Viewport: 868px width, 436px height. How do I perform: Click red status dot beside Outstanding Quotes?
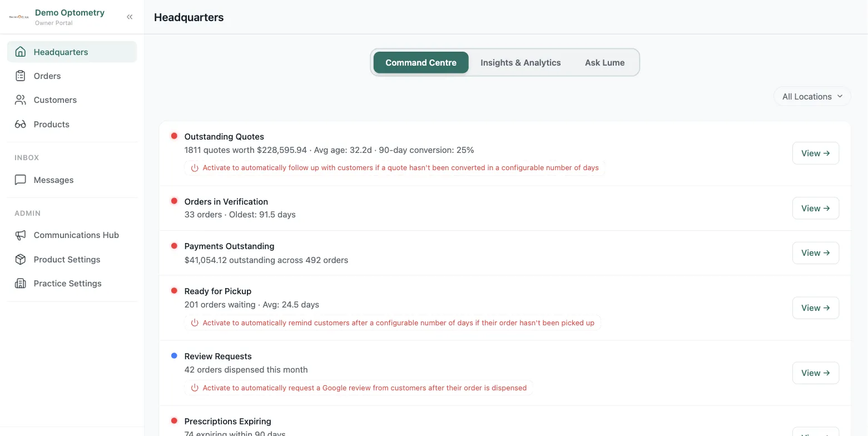coord(174,136)
